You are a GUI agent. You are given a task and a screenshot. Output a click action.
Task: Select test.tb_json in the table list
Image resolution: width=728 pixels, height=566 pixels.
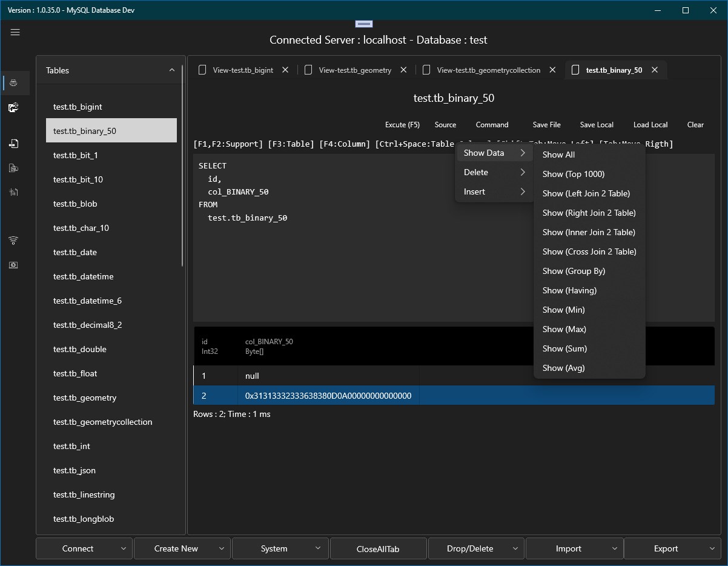(x=74, y=470)
